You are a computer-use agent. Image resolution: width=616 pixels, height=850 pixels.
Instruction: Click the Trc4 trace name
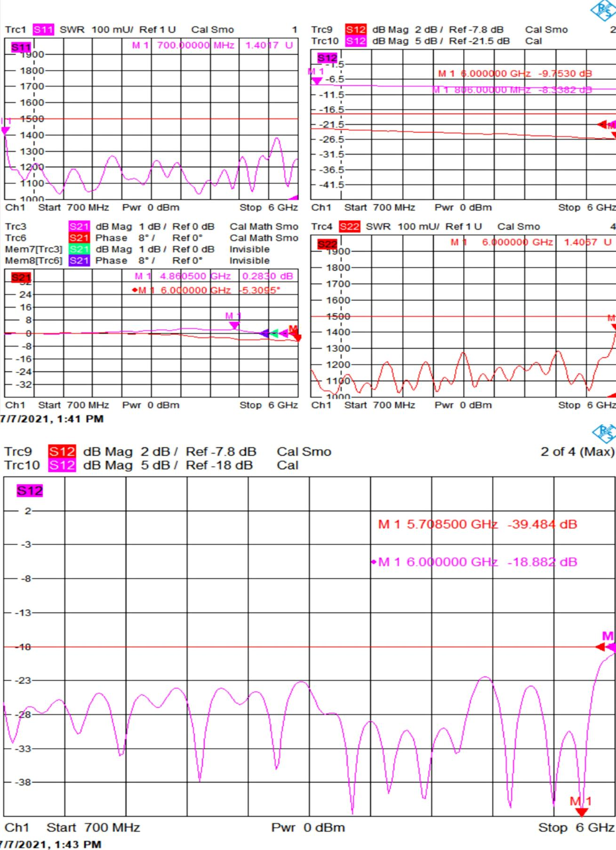click(x=322, y=227)
